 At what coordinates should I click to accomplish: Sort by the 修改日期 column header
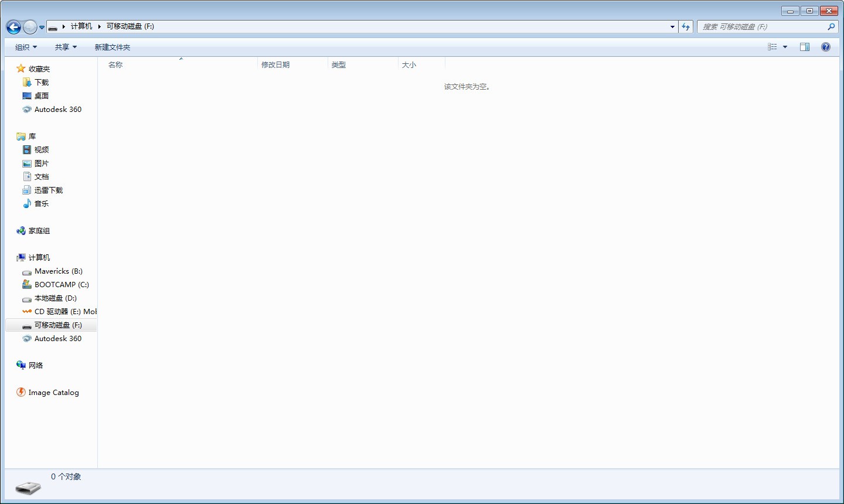[x=275, y=65]
